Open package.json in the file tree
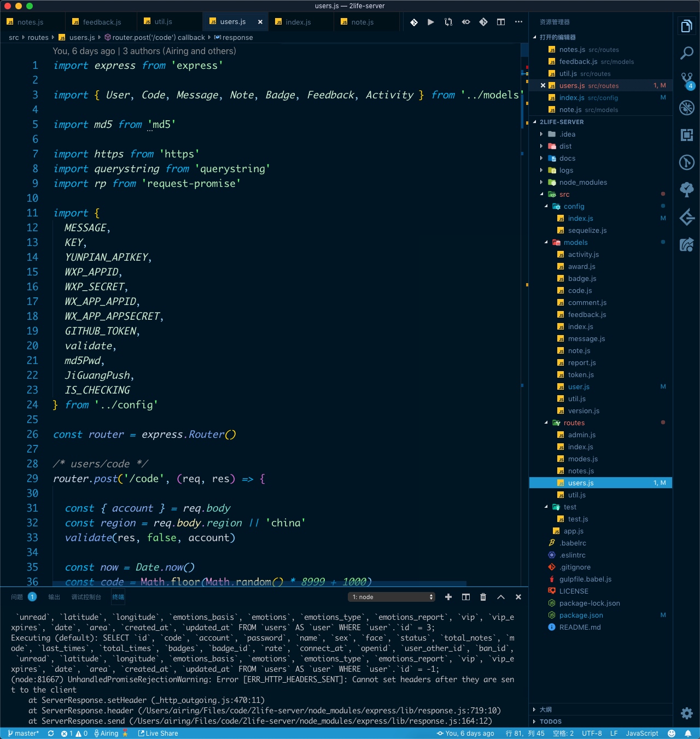The width and height of the screenshot is (700, 739). pyautogui.click(x=581, y=615)
